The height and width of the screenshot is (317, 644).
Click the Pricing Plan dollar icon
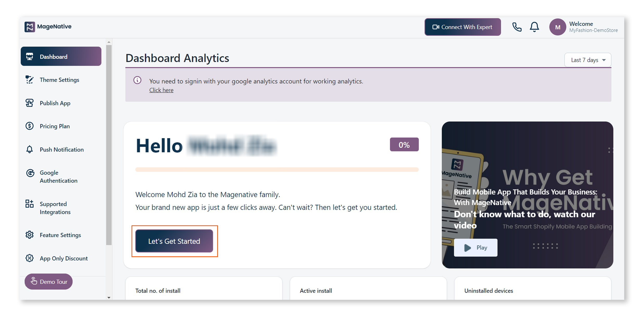[29, 126]
